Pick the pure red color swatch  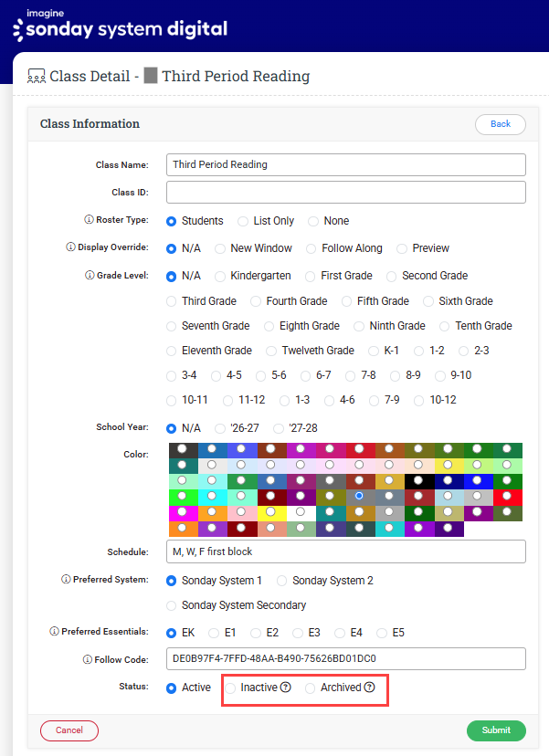(x=507, y=496)
